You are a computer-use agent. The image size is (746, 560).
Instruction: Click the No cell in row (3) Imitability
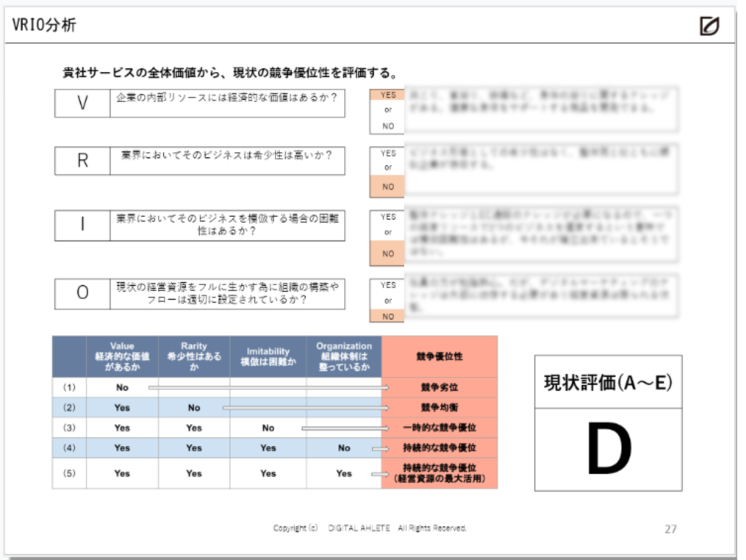pyautogui.click(x=268, y=427)
